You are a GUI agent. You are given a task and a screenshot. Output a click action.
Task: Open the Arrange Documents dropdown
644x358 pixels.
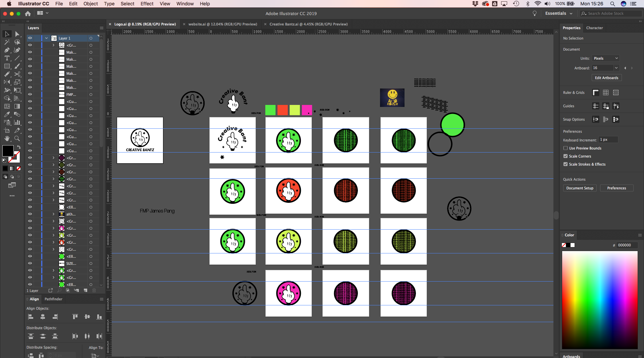point(43,13)
